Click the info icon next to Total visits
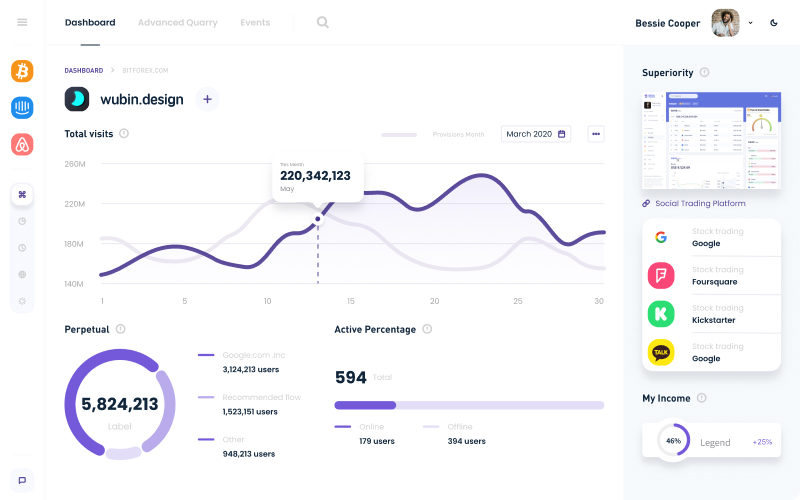The width and height of the screenshot is (800, 500). click(x=124, y=133)
